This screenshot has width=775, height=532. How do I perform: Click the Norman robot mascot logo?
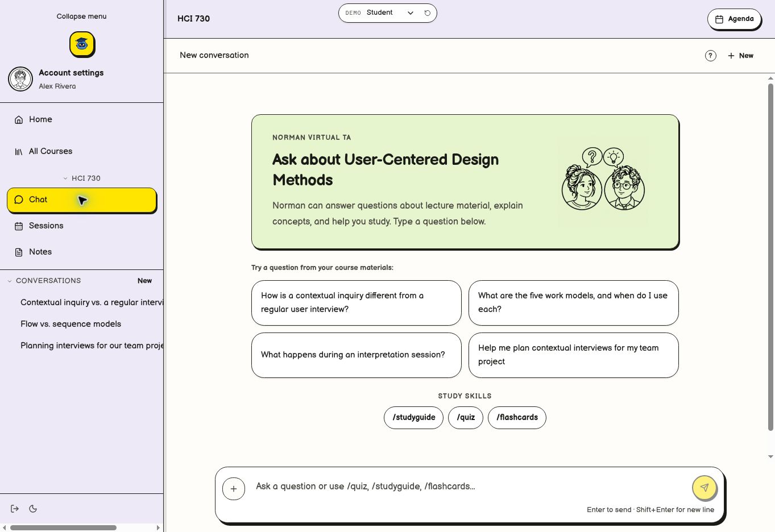(82, 44)
